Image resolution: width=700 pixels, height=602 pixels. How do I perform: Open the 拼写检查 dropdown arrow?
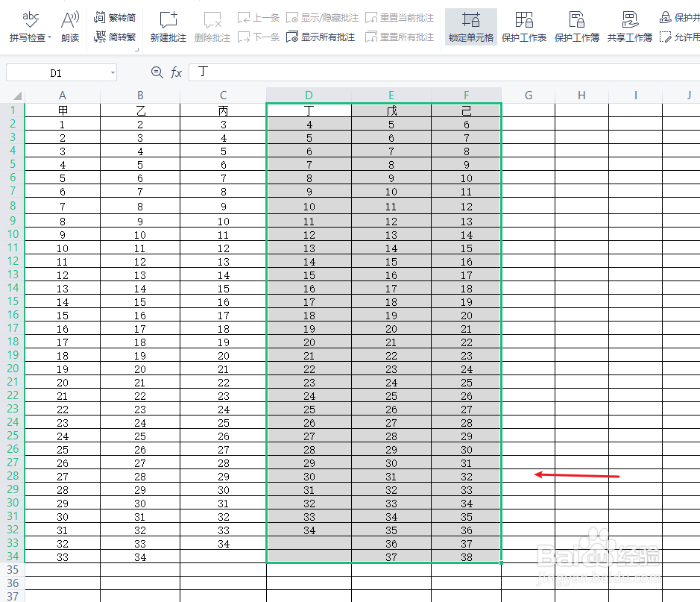click(x=49, y=37)
